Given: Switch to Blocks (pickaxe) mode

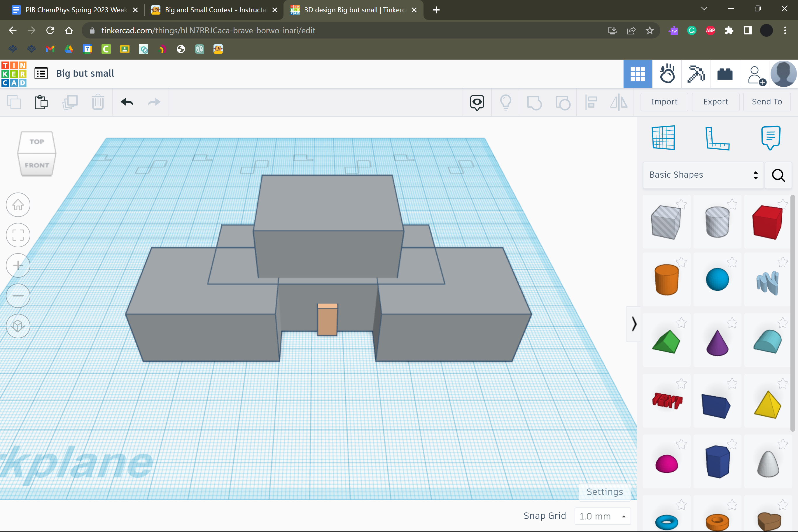Looking at the screenshot, I should 696,74.
